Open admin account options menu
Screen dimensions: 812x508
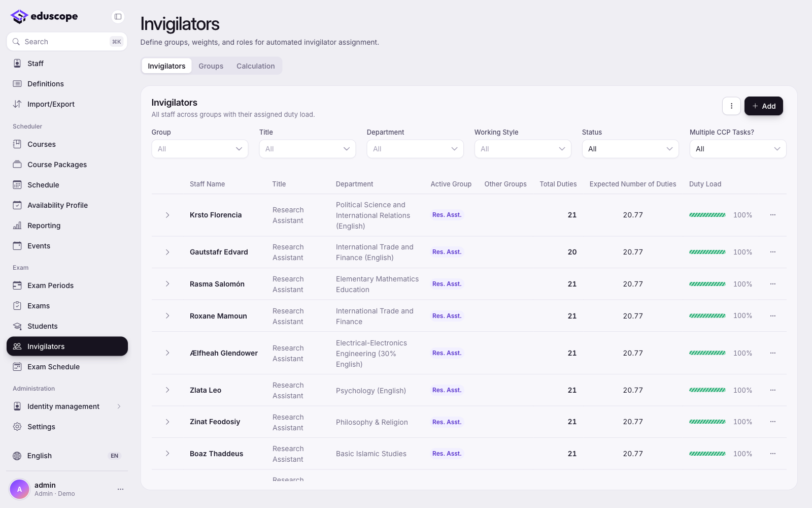pyautogui.click(x=120, y=489)
